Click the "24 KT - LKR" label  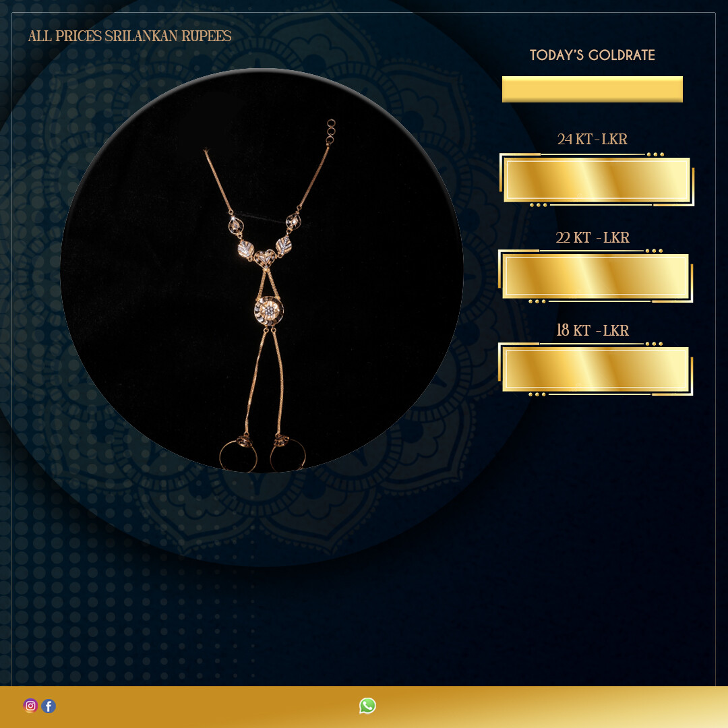[593, 140]
